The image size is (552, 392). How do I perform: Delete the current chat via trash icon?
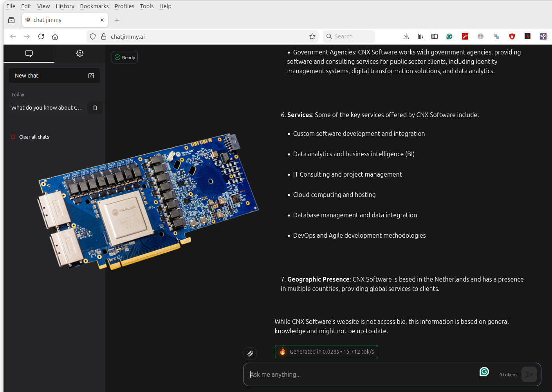pos(95,107)
